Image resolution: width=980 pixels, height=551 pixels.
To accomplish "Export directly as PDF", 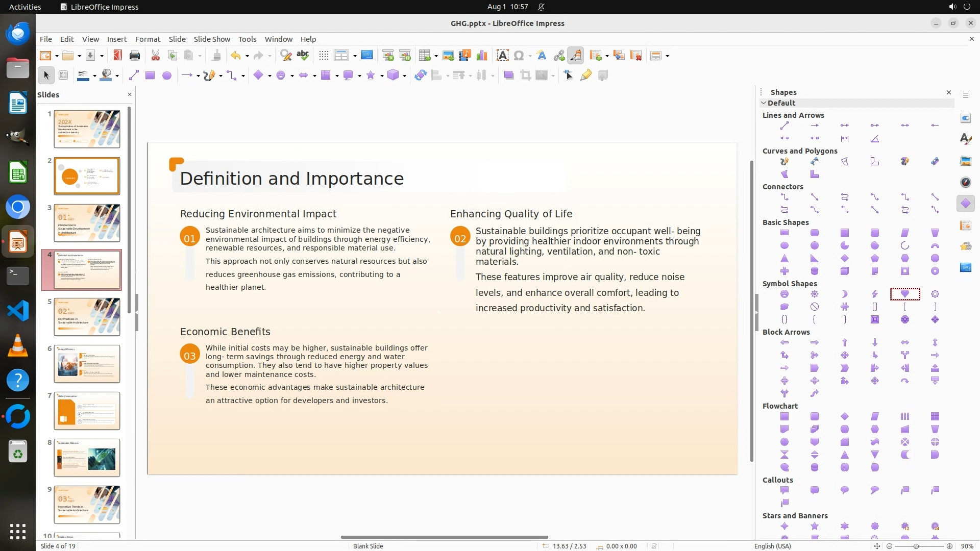I will (117, 56).
